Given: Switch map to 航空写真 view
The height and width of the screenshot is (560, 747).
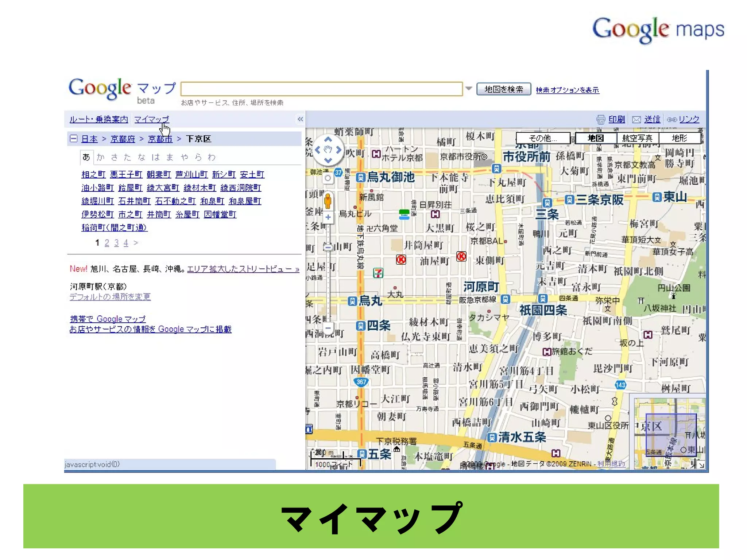Looking at the screenshot, I should (x=637, y=138).
